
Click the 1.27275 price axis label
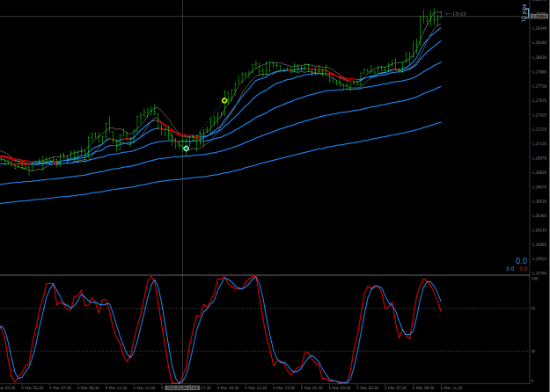tap(539, 129)
